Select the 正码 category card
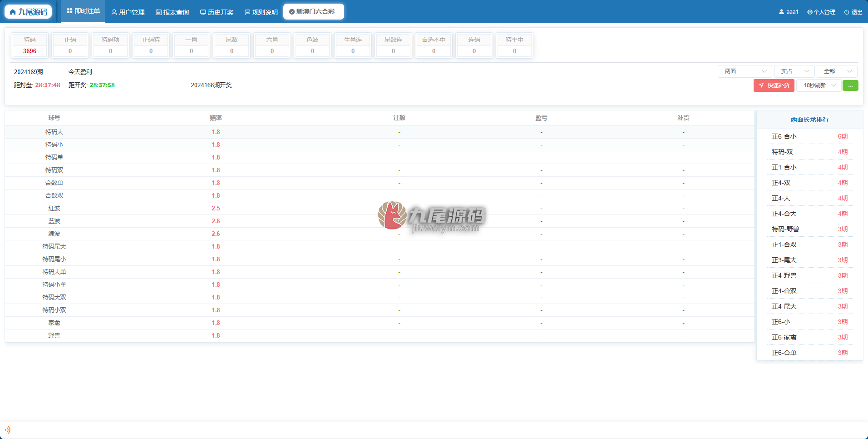The image size is (868, 439). [x=70, y=45]
